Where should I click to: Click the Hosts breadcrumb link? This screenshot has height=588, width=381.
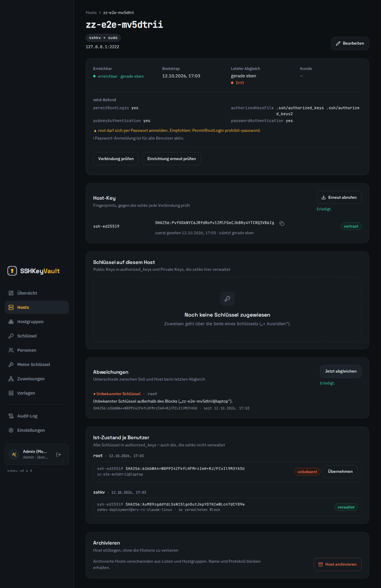click(91, 12)
